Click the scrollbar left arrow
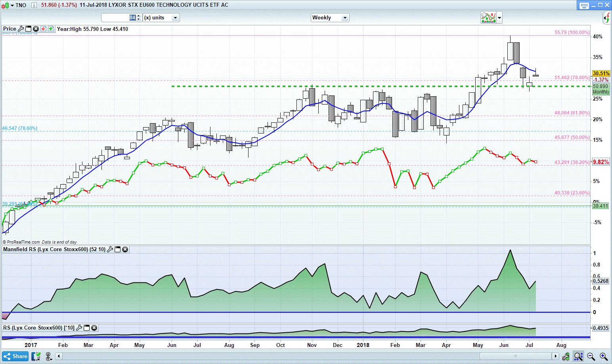 pos(59,356)
